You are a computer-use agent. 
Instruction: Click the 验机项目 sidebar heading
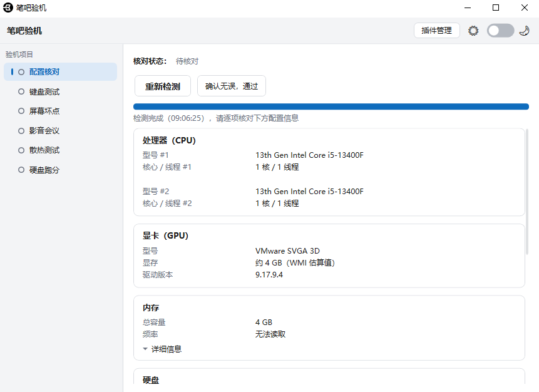pyautogui.click(x=19, y=54)
